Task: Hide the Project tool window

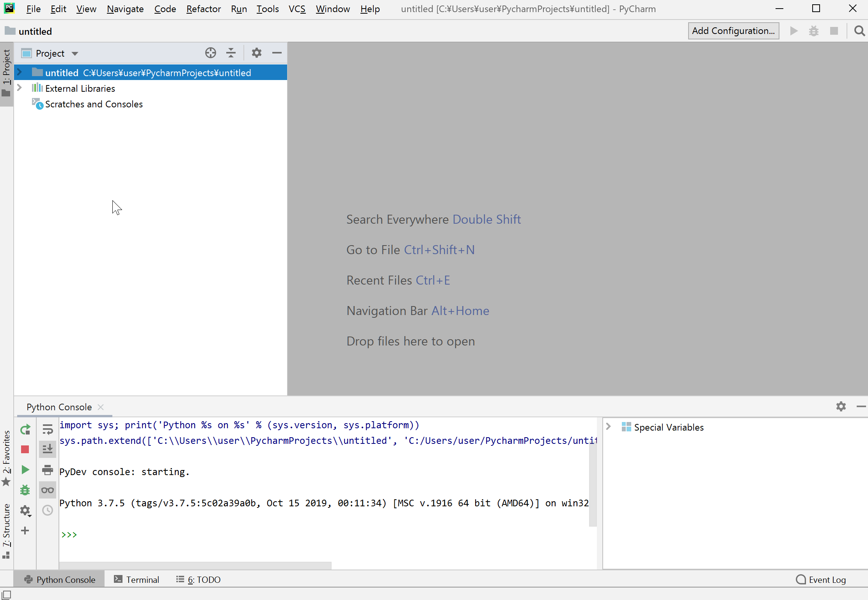Action: pyautogui.click(x=277, y=53)
